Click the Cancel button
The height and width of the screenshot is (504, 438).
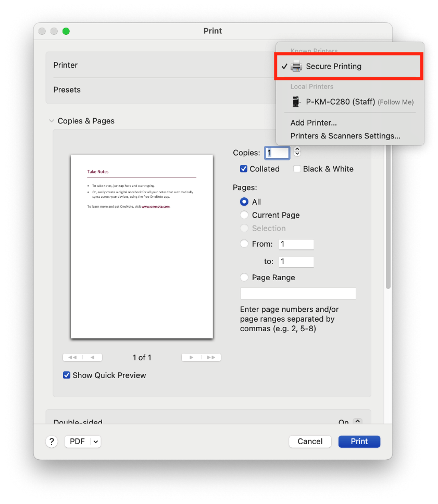pyautogui.click(x=310, y=442)
